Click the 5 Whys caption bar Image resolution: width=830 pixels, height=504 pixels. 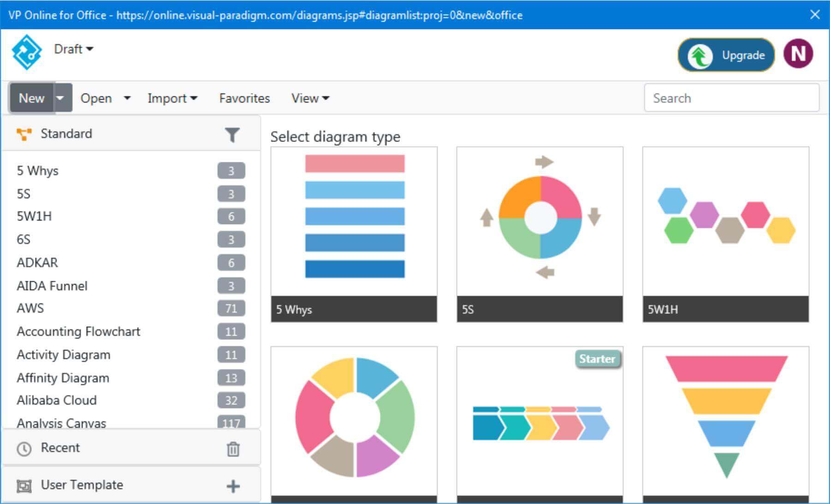point(354,309)
